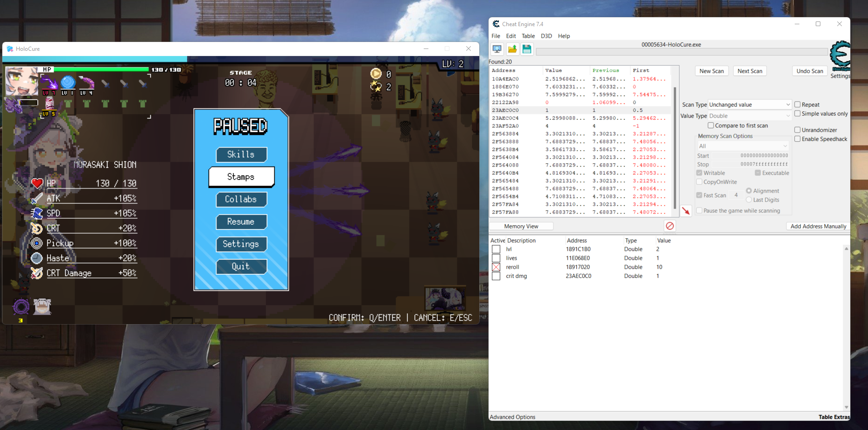Click the Pickup target stat icon

pyautogui.click(x=36, y=243)
